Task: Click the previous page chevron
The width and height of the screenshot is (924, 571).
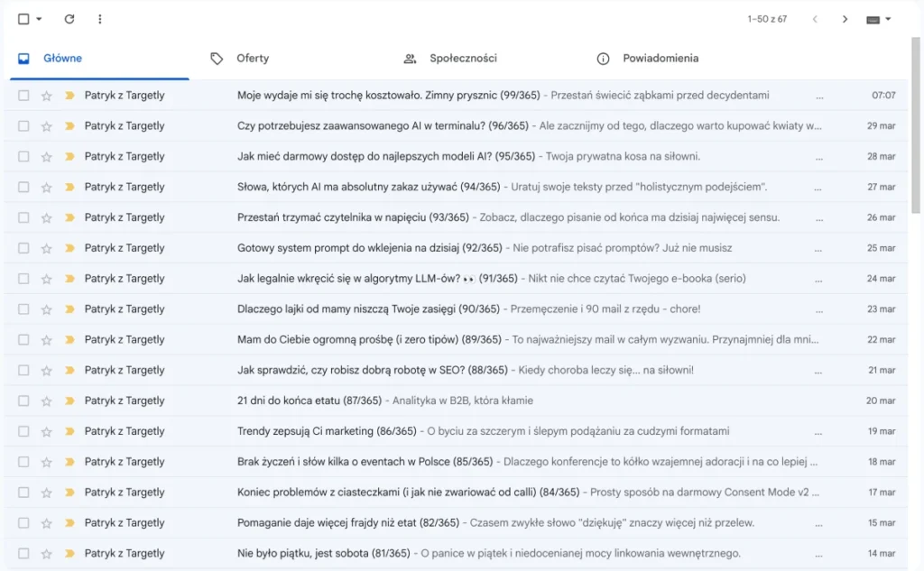Action: coord(816,18)
